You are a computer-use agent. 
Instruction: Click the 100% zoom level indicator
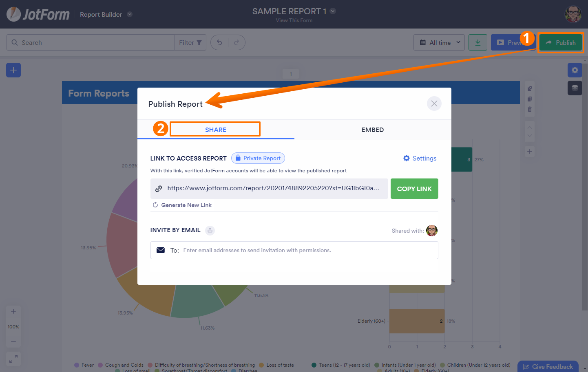pos(13,327)
